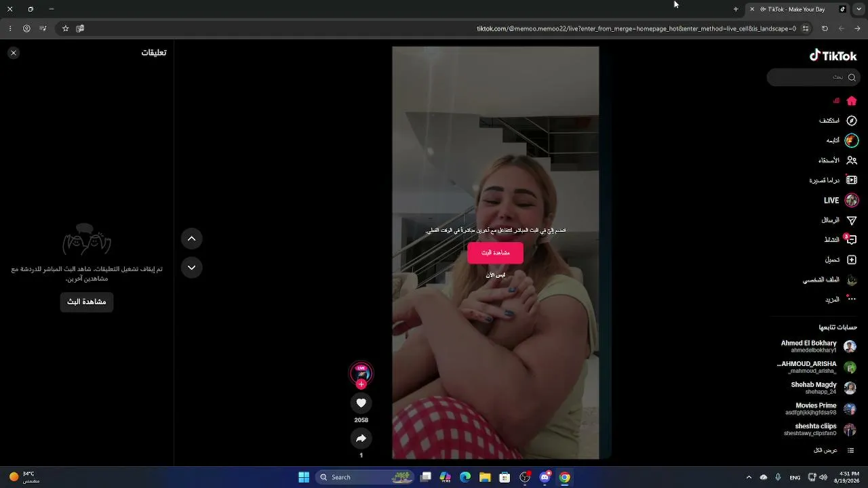Share the video with the arrow icon
This screenshot has height=488, width=868.
[361, 439]
